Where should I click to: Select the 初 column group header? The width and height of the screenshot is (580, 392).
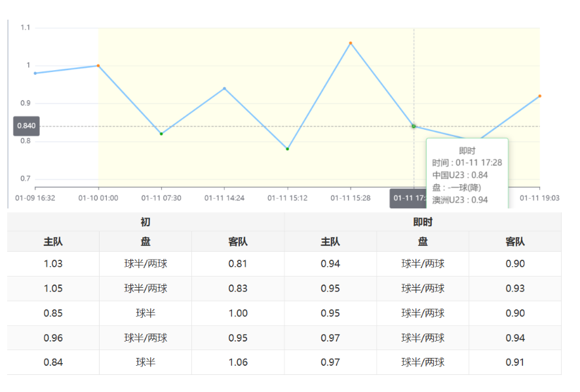pos(145,222)
